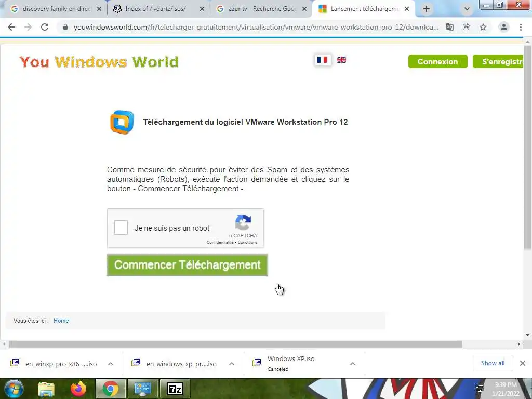Click the padlock site info icon
This screenshot has height=399, width=532.
[65, 27]
